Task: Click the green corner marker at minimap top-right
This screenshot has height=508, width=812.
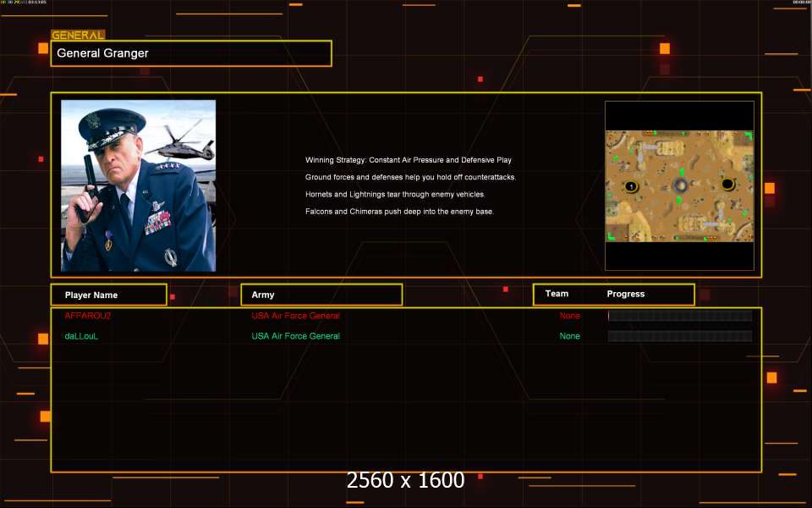Action: (748, 135)
